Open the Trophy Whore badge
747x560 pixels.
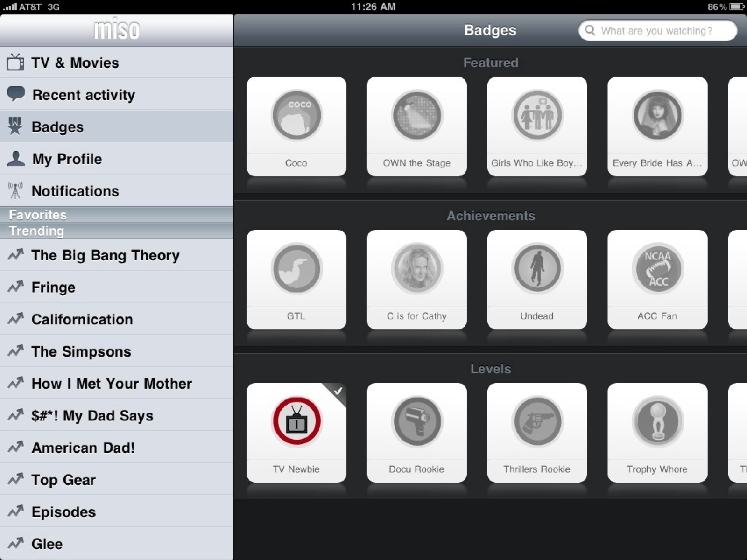point(657,432)
